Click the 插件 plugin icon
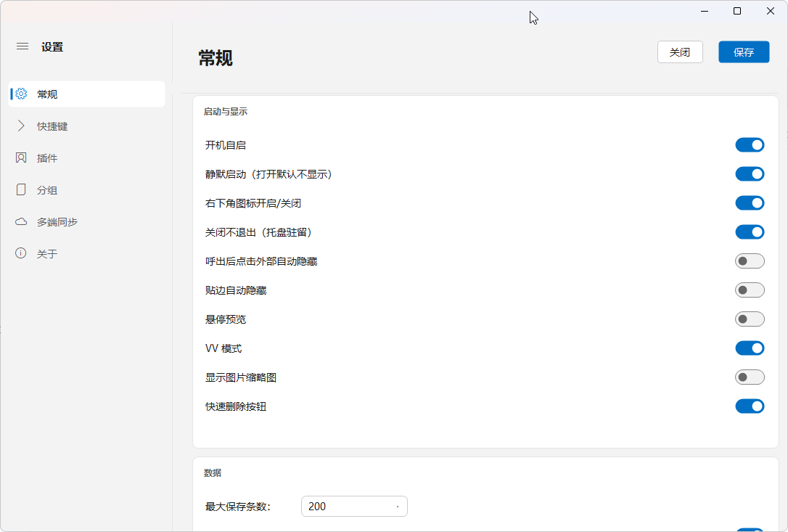This screenshot has height=532, width=788. tap(21, 158)
